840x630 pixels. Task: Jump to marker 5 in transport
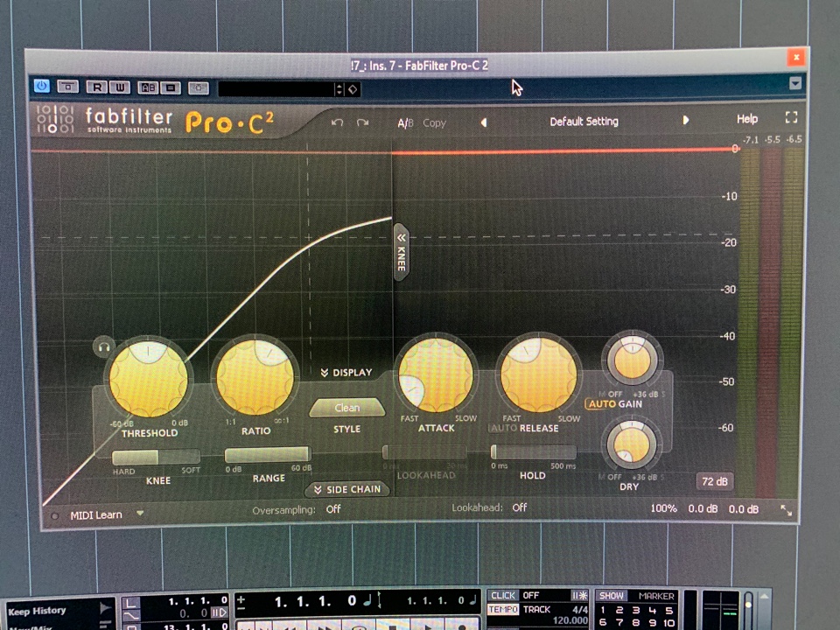669,610
